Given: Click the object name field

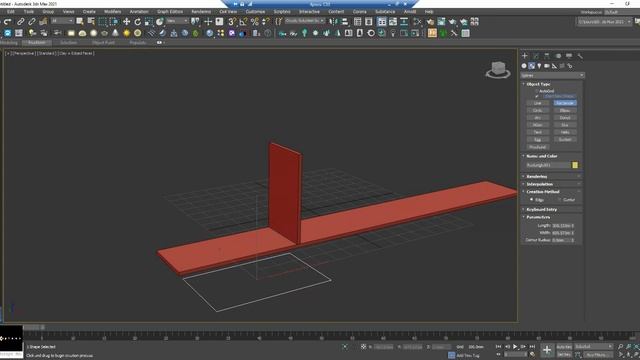Looking at the screenshot, I should click(x=548, y=165).
